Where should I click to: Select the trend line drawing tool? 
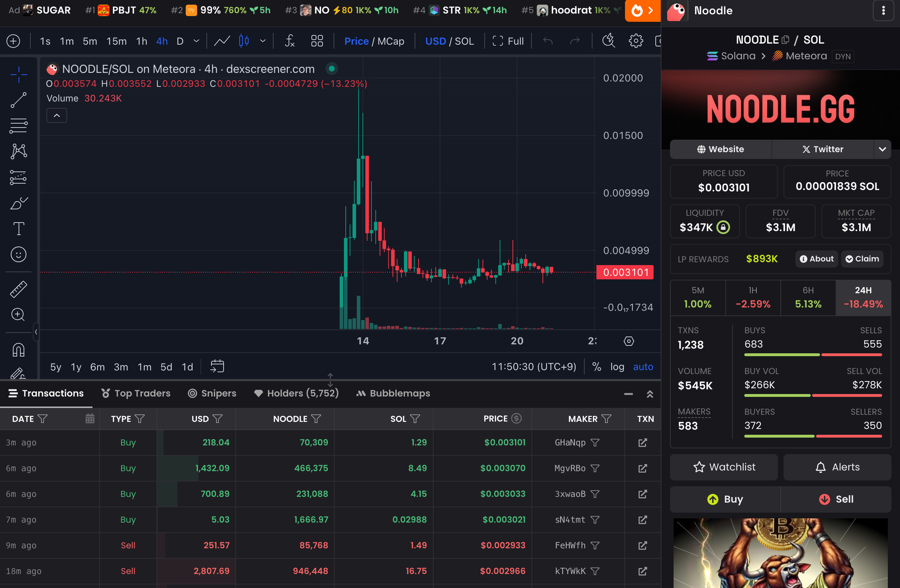tap(18, 100)
